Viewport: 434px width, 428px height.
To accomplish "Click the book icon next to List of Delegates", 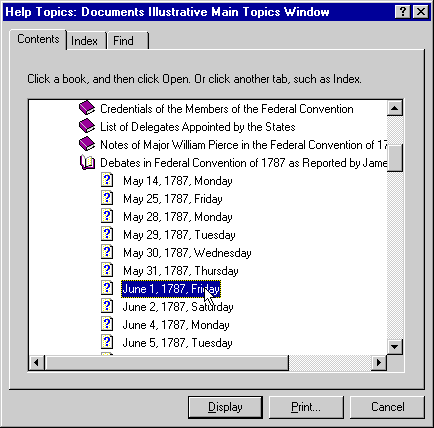I will [x=87, y=126].
